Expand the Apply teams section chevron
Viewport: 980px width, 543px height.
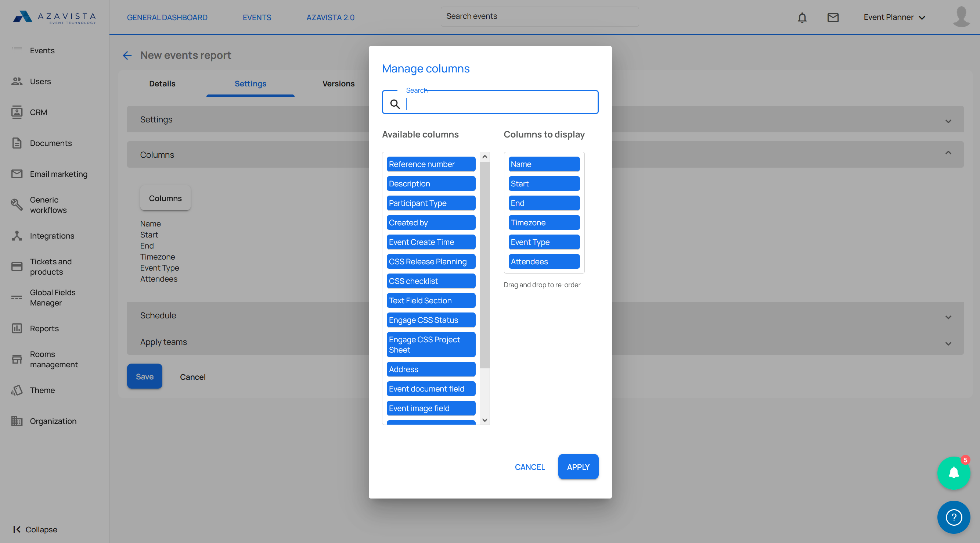point(948,343)
